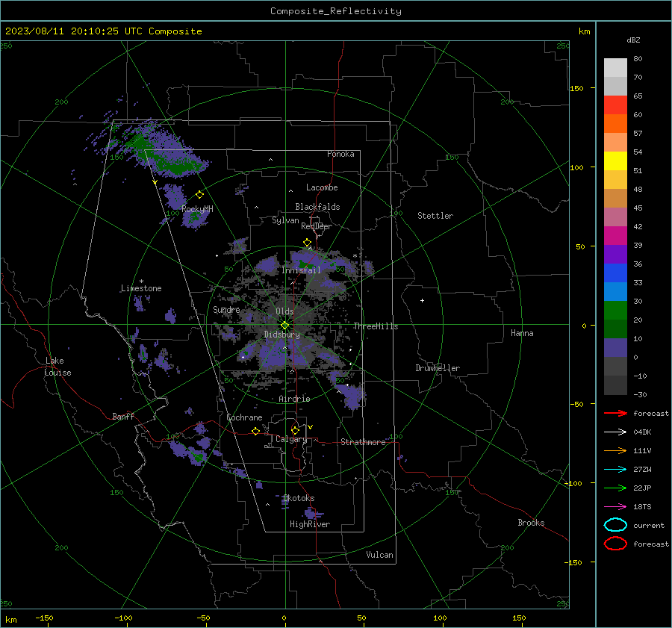Click the RockyMH label
Image resolution: width=672 pixels, height=628 pixels.
pos(197,209)
